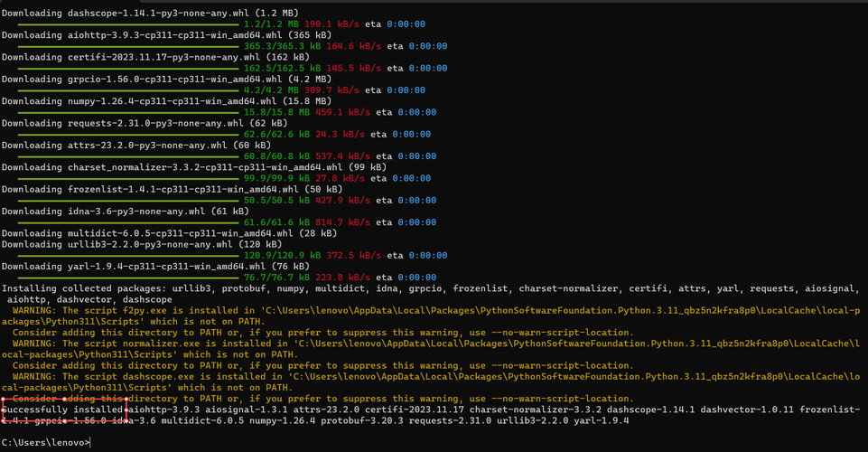This screenshot has height=452, width=868.
Task: Click the Downloading charset_normalizer-3.3.2 wheel line
Action: coord(194,167)
